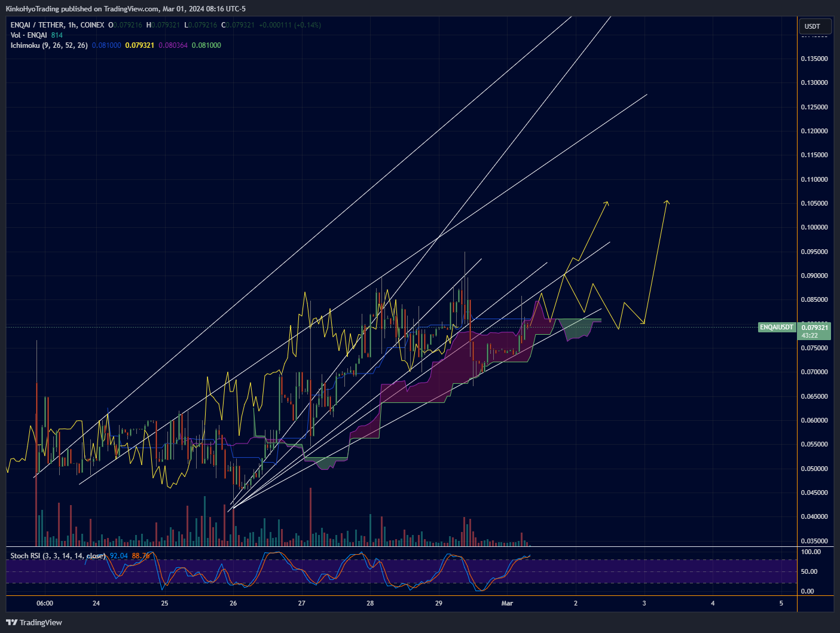Screen dimensions: 840x633
Task: Click the green Ichimoku value 0.081000
Action: pyautogui.click(x=206, y=45)
